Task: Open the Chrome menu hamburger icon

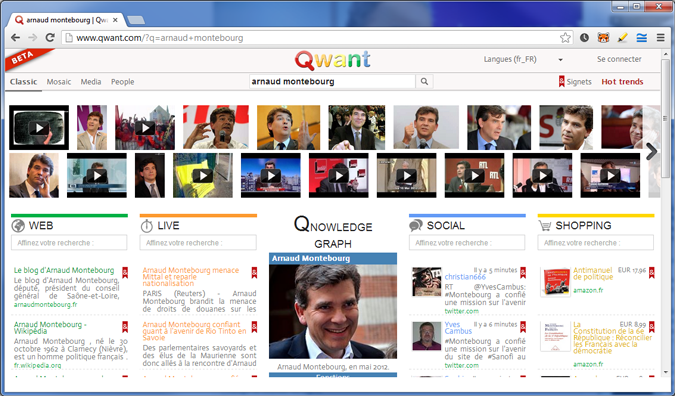Action: [661, 38]
